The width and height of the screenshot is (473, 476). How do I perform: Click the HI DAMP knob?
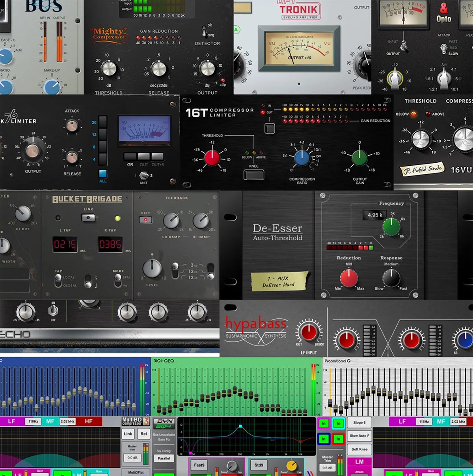coord(201,221)
